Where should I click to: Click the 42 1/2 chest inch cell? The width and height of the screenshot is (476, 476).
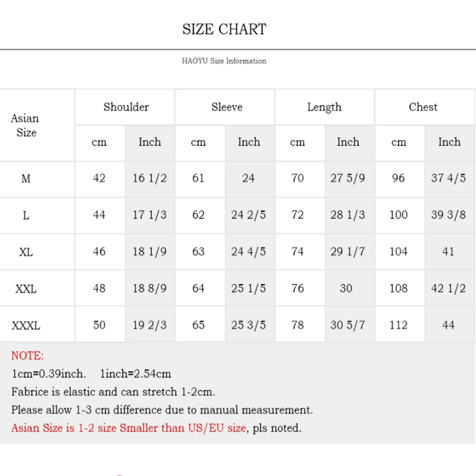pyautogui.click(x=449, y=289)
